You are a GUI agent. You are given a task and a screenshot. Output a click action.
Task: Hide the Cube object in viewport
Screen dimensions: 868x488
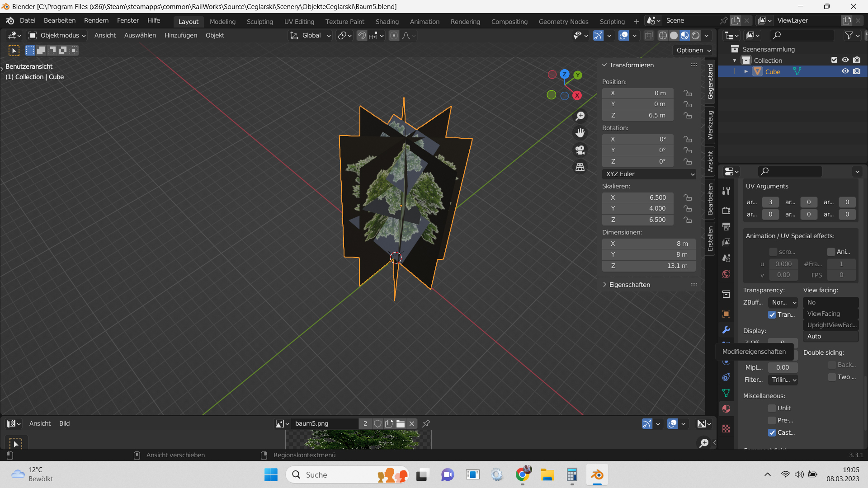click(845, 71)
